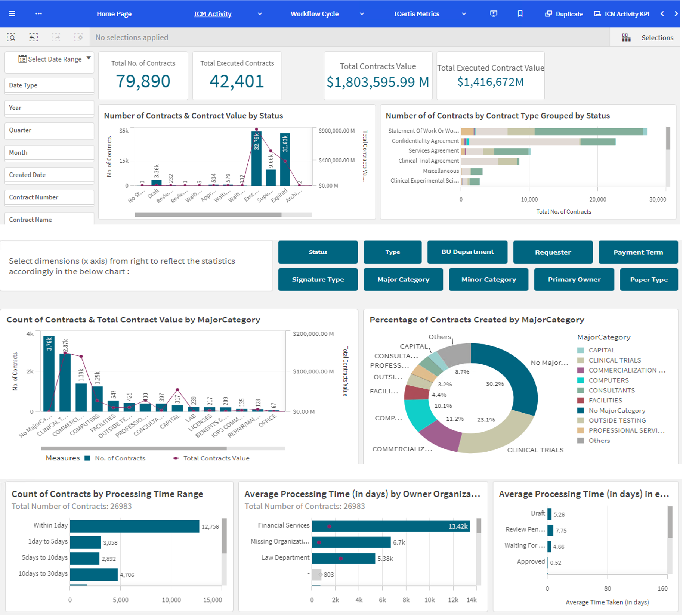
Task: Click the Processing Time Range chart scrollbar
Action: point(224,536)
